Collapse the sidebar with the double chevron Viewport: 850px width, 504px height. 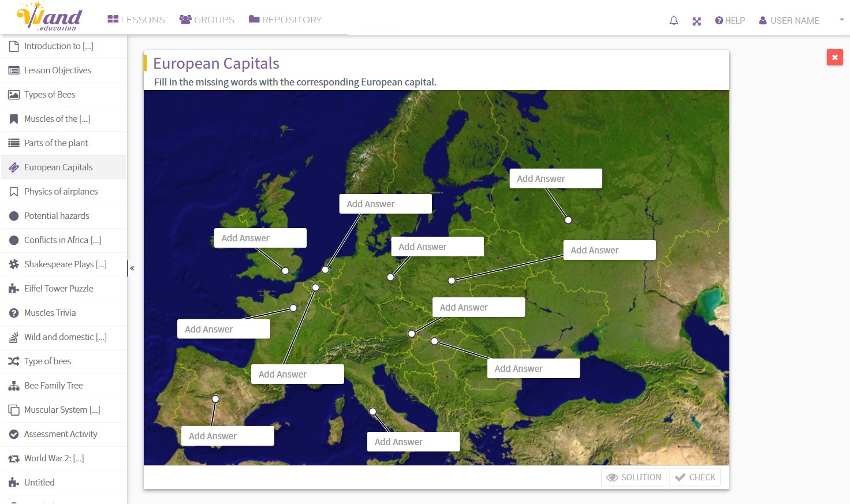(132, 268)
